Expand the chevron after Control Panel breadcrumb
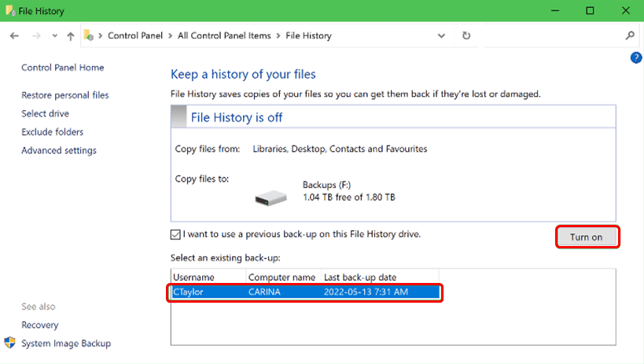Viewport: 644px width, 364px height. (169, 35)
